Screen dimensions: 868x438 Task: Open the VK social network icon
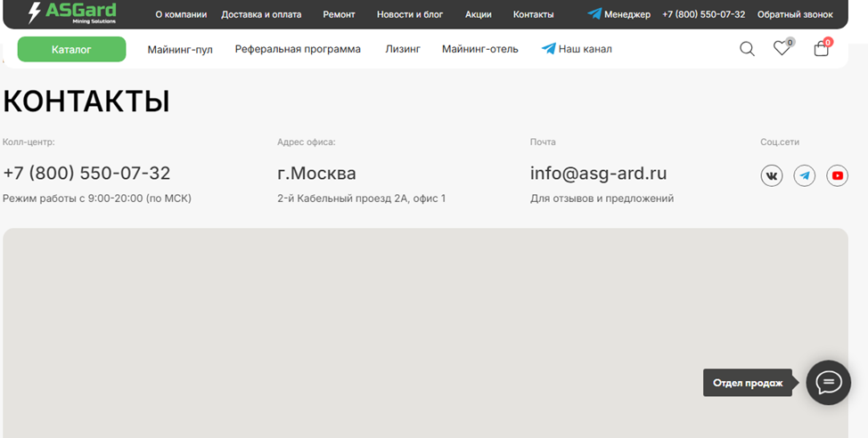pyautogui.click(x=771, y=176)
